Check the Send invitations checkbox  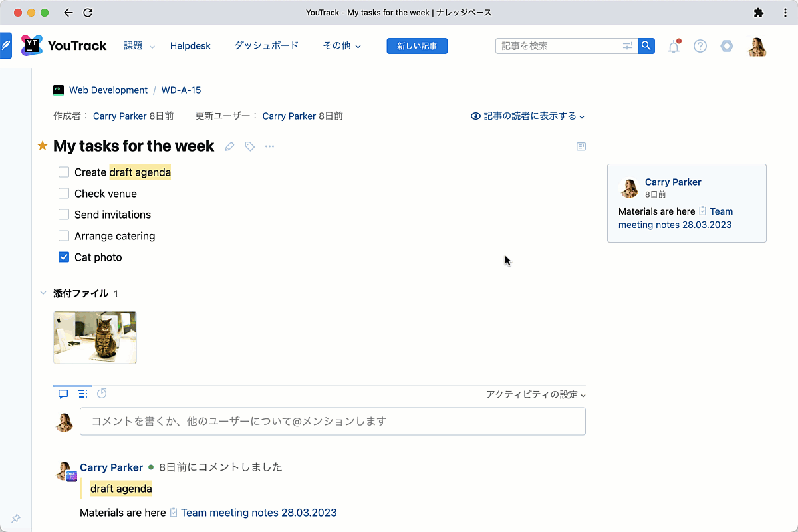pyautogui.click(x=63, y=214)
